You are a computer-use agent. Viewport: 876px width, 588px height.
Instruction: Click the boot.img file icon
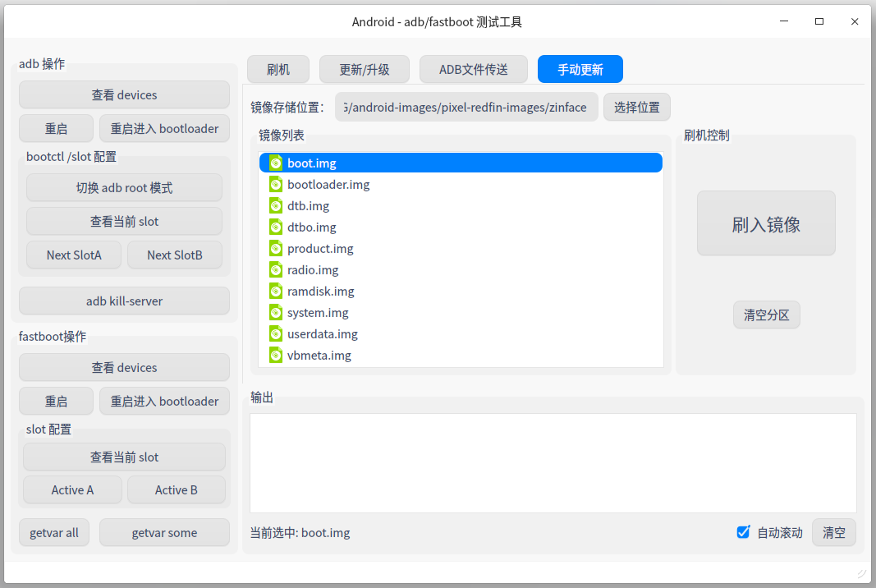click(x=275, y=163)
